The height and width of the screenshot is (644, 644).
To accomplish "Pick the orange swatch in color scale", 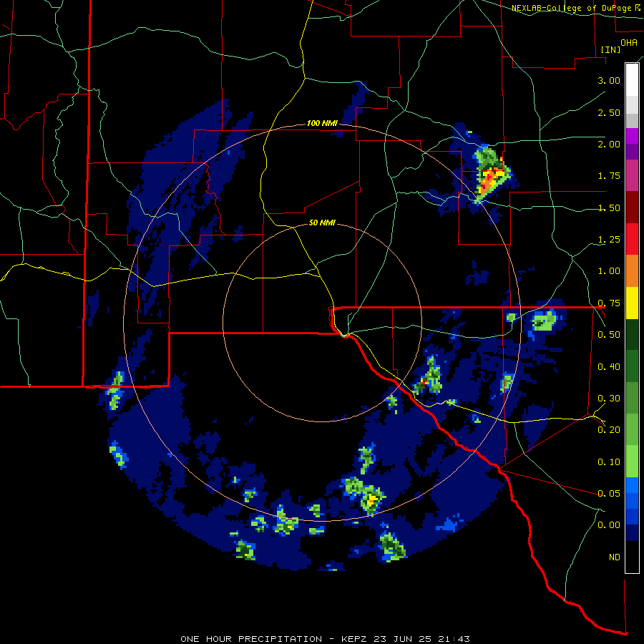I will pos(632,270).
